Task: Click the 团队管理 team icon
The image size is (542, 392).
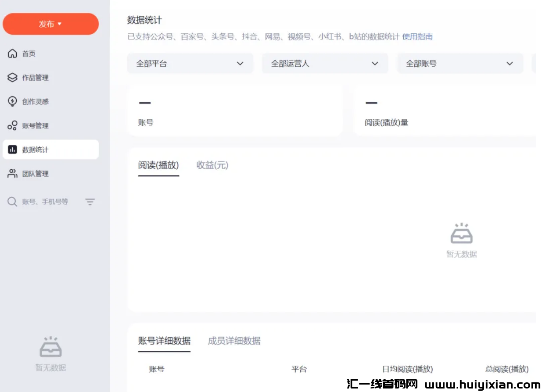Action: pyautogui.click(x=12, y=173)
